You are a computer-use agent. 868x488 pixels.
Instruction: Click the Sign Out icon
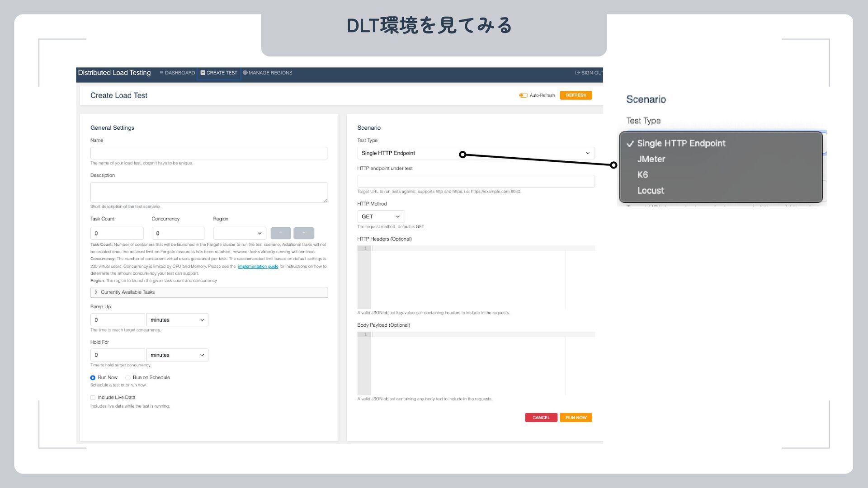pos(577,73)
